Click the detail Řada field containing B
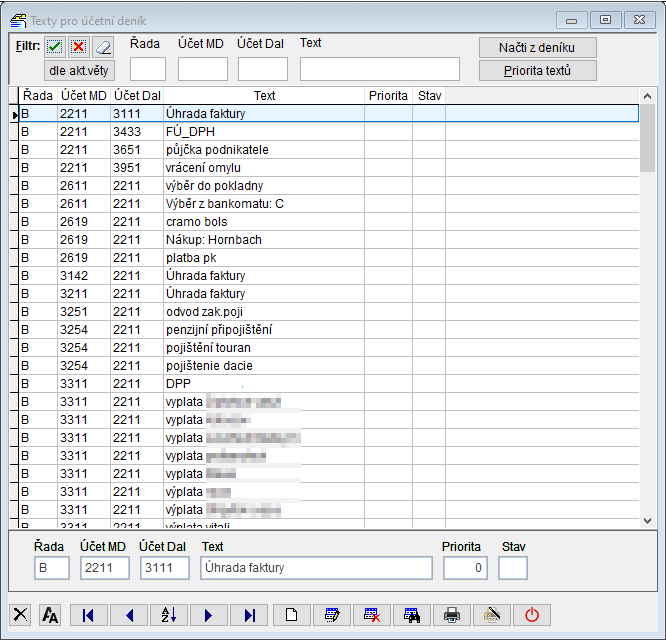 (52, 568)
